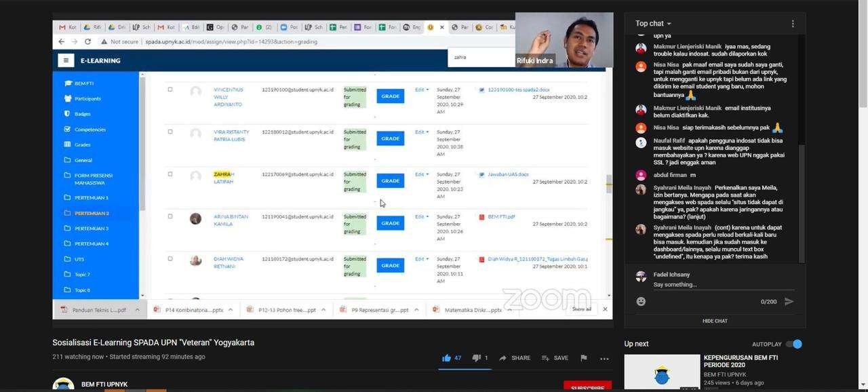868x392 pixels.
Task: Open Edit dropdown for Vira Ristanty
Action: pyautogui.click(x=422, y=132)
